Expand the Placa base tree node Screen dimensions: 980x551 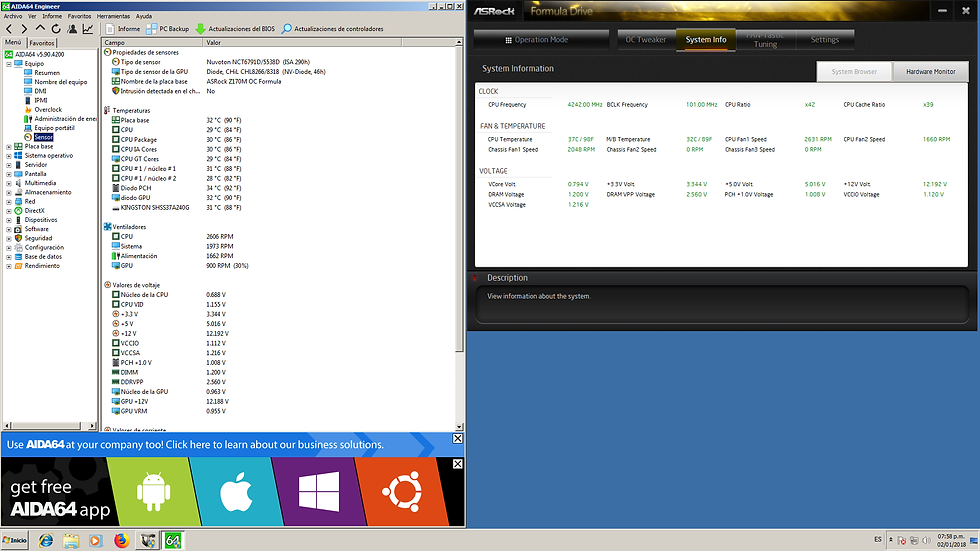[9, 146]
